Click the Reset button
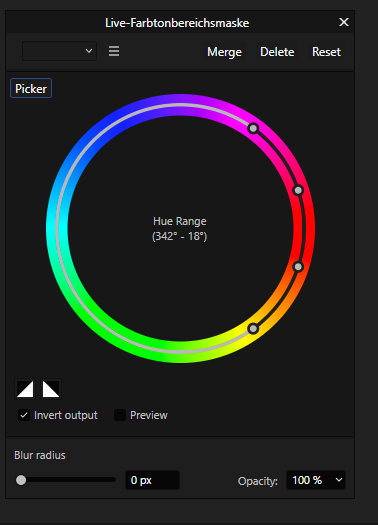The image size is (378, 525). point(326,52)
